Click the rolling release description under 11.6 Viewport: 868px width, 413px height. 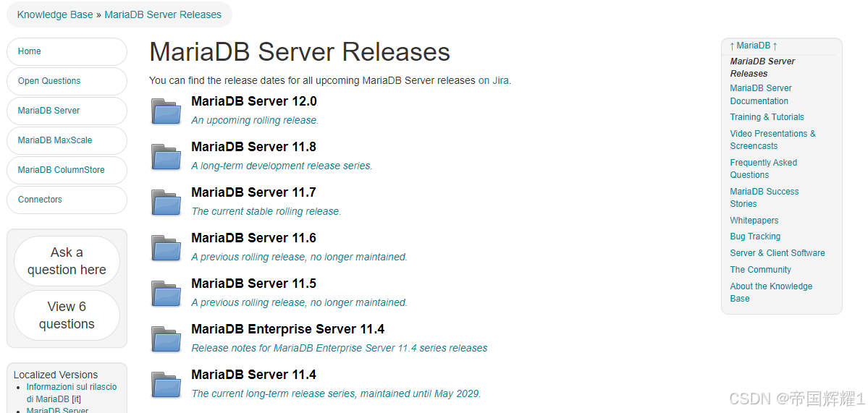[x=300, y=257]
